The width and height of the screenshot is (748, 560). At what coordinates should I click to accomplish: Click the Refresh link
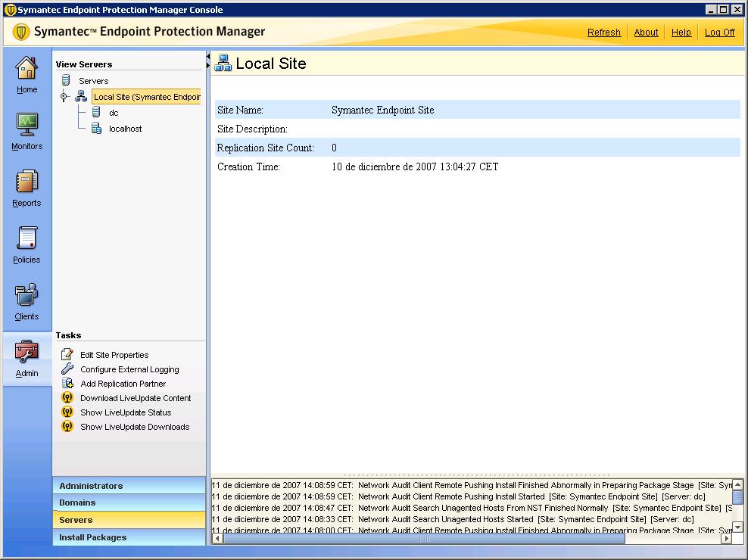[603, 33]
